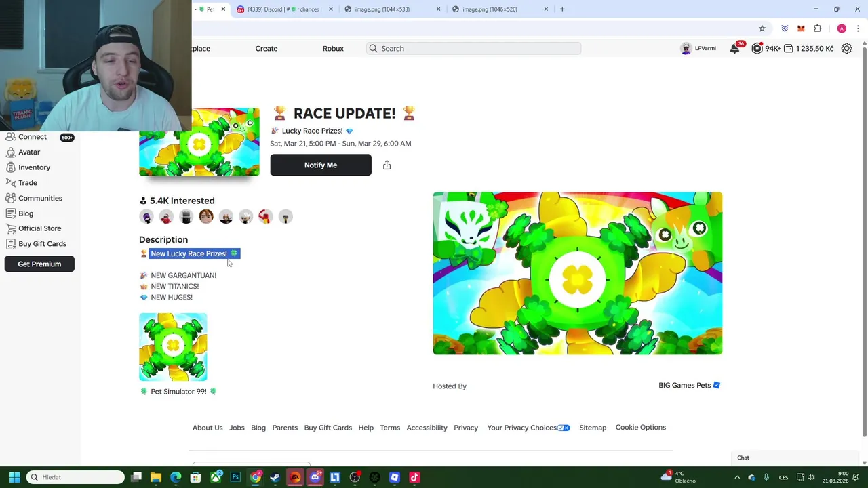Click the share icon next to Notify Me
The width and height of the screenshot is (868, 488).
387,165
